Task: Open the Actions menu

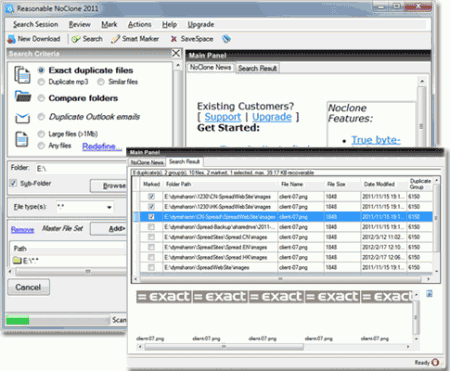Action: pos(139,24)
